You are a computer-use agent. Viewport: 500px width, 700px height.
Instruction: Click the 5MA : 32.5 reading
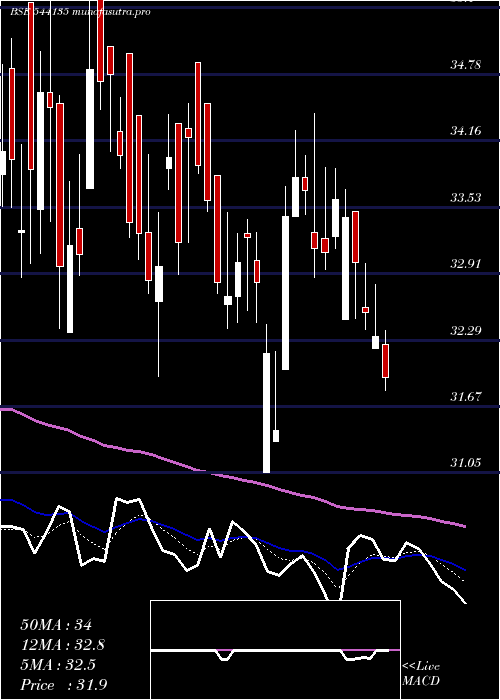click(58, 665)
